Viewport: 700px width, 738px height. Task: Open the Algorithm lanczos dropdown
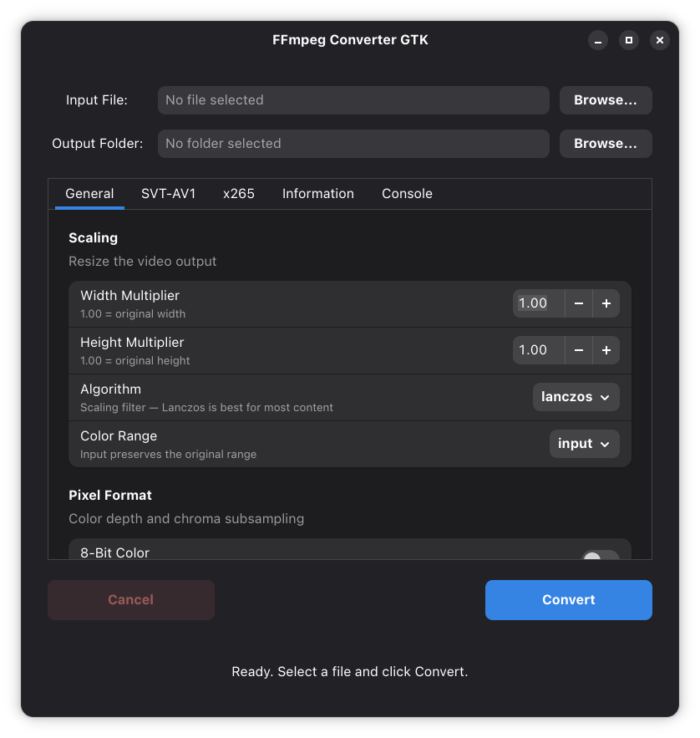576,397
